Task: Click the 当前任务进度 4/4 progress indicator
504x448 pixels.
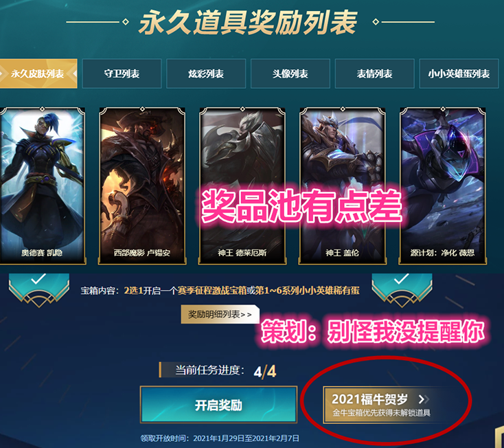Action: click(x=218, y=370)
